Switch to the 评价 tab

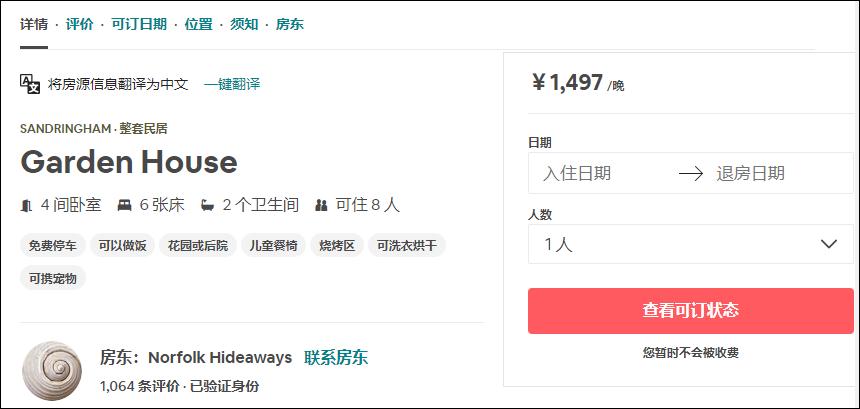tap(80, 24)
